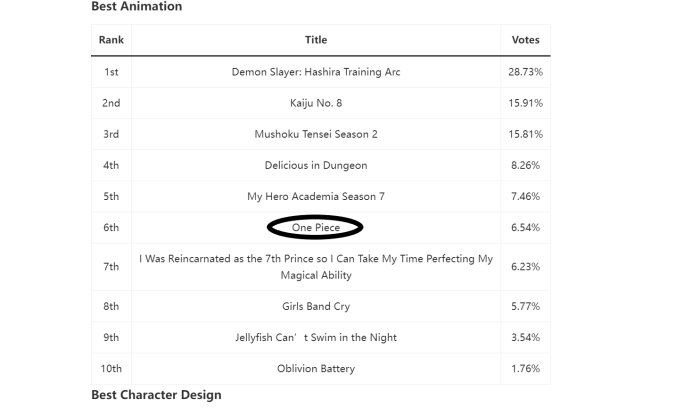Click the 10th rank cell
Image resolution: width=692 pixels, height=408 pixels.
pyautogui.click(x=111, y=368)
